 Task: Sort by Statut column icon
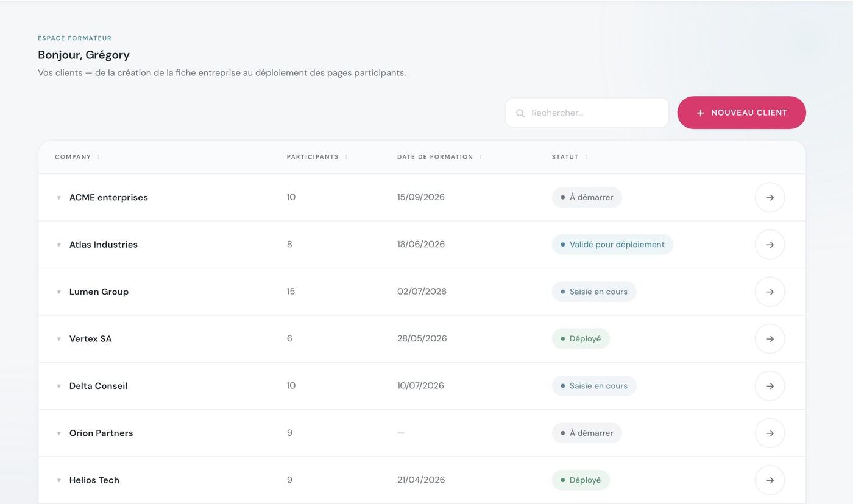pos(586,157)
